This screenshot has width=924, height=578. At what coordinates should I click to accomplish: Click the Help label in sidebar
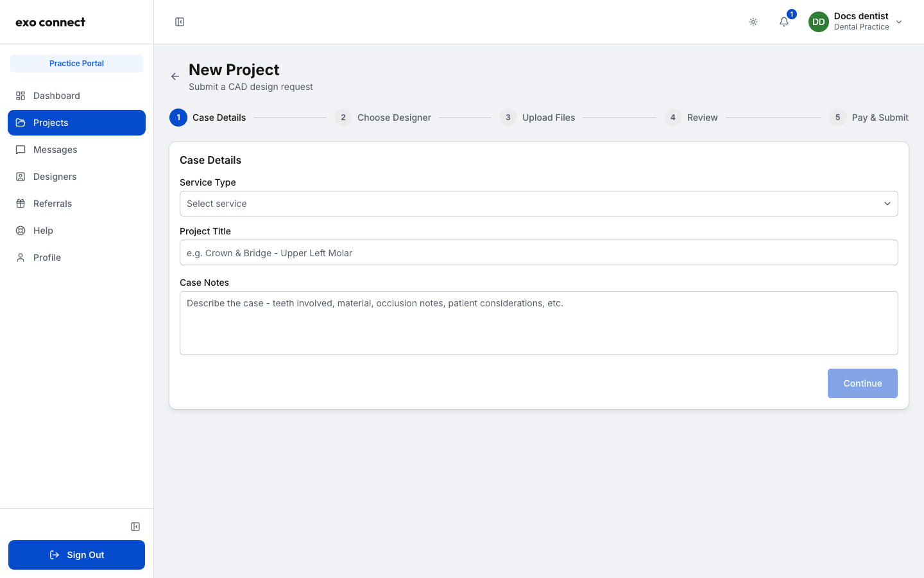[x=43, y=231]
